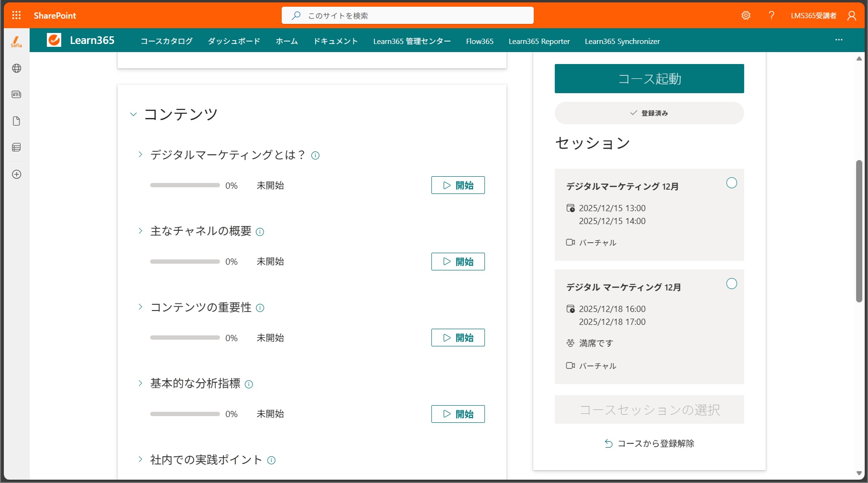Open the user profile account icon

pyautogui.click(x=852, y=15)
